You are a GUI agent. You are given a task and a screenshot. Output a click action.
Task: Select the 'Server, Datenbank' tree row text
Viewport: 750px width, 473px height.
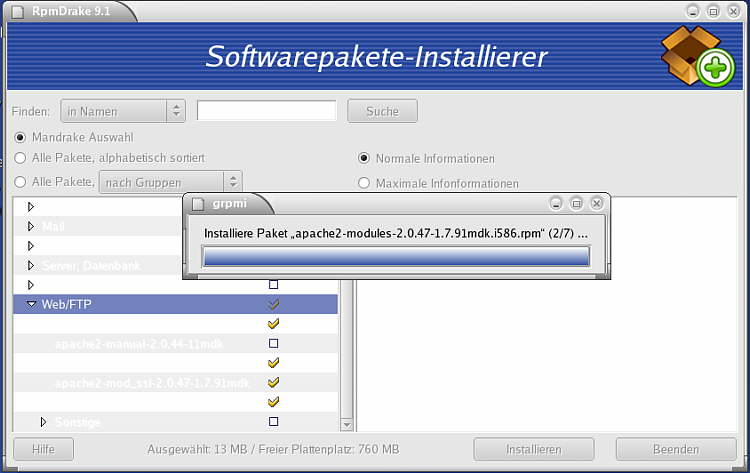pyautogui.click(x=91, y=266)
